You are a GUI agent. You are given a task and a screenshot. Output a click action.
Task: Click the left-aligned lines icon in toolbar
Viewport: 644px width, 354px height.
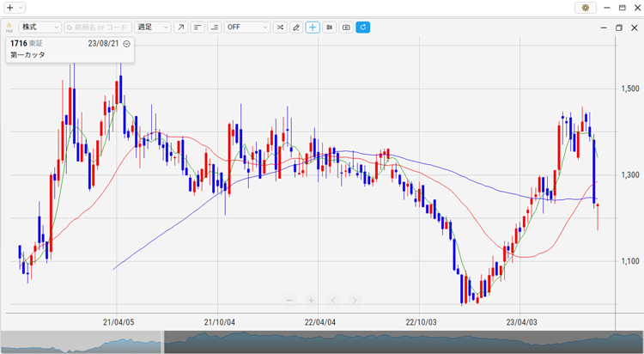(x=197, y=27)
